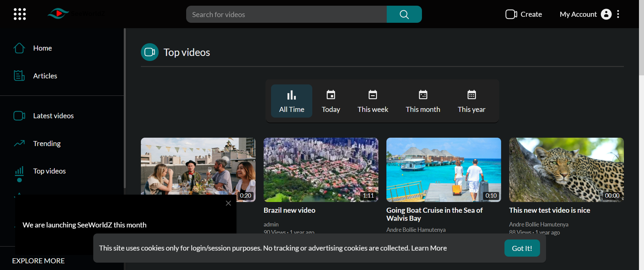Viewport: 644px width, 270px height.
Task: Click the Create video button
Action: (x=524, y=14)
